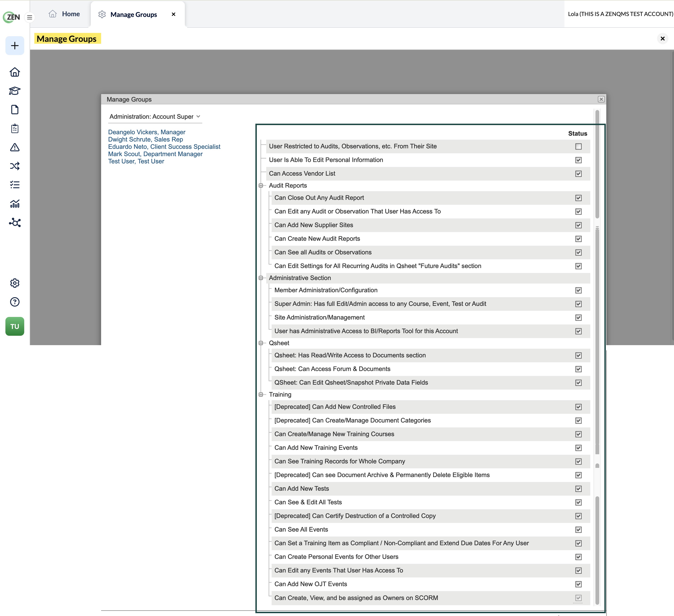674x616 pixels.
Task: Toggle the Super Admin full access checkbox
Action: pyautogui.click(x=578, y=304)
